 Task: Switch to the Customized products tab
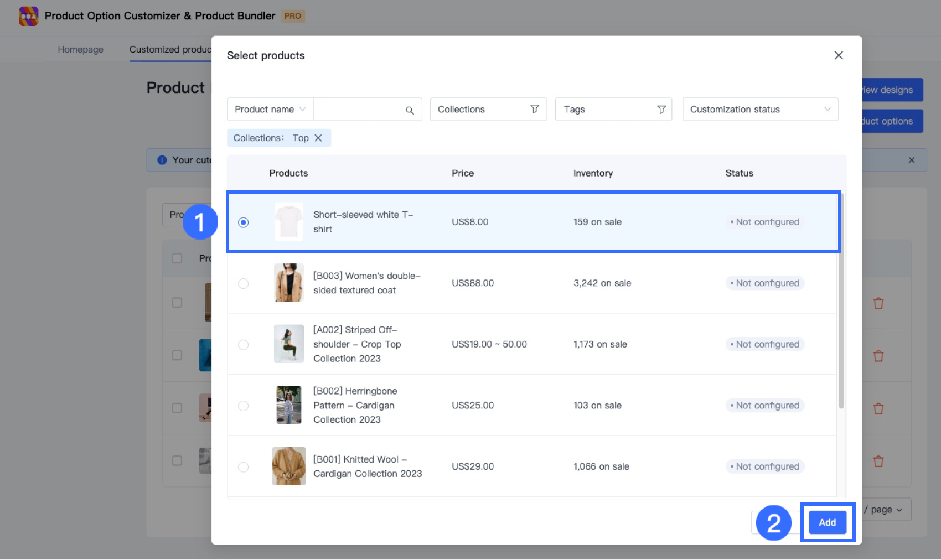pos(170,49)
